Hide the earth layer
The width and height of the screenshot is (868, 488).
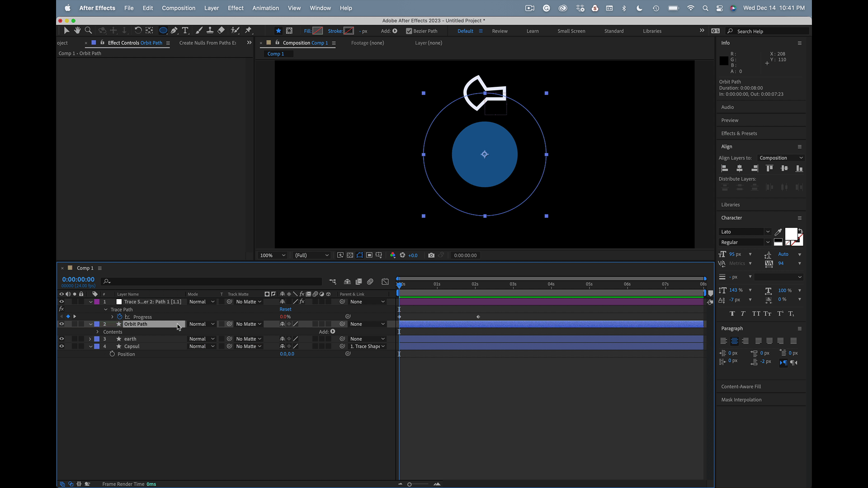point(61,339)
